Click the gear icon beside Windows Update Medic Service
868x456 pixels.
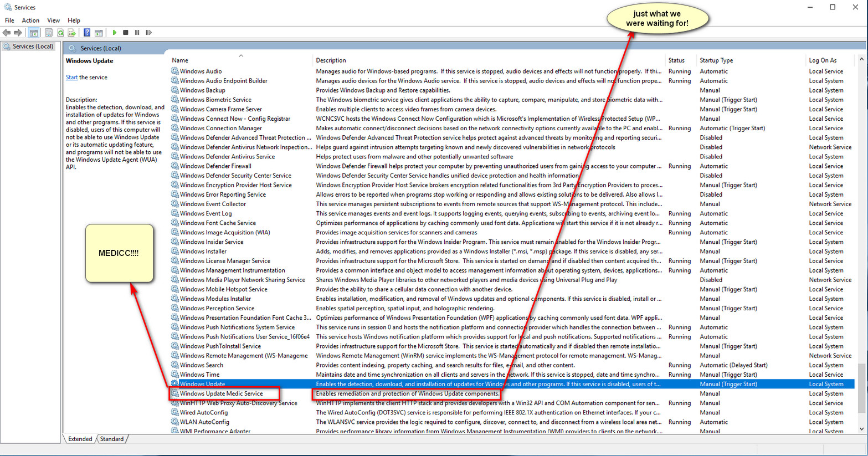click(x=174, y=393)
